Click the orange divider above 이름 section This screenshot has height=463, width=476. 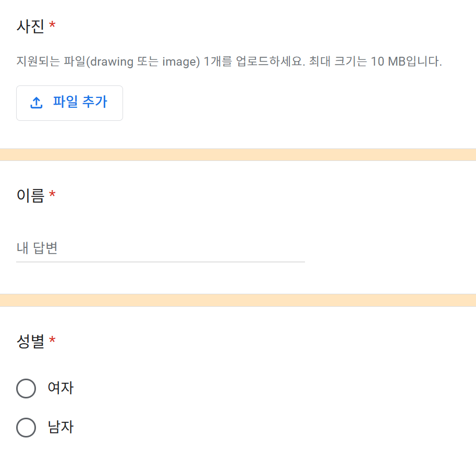click(x=238, y=154)
